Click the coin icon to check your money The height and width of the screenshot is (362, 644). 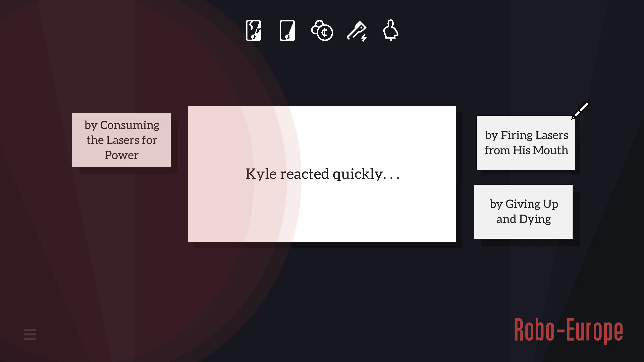[x=323, y=31]
